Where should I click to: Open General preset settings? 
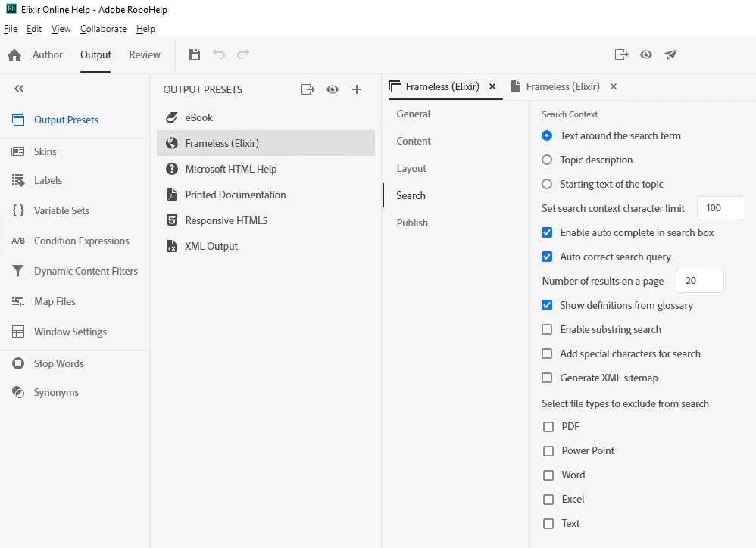(x=413, y=114)
